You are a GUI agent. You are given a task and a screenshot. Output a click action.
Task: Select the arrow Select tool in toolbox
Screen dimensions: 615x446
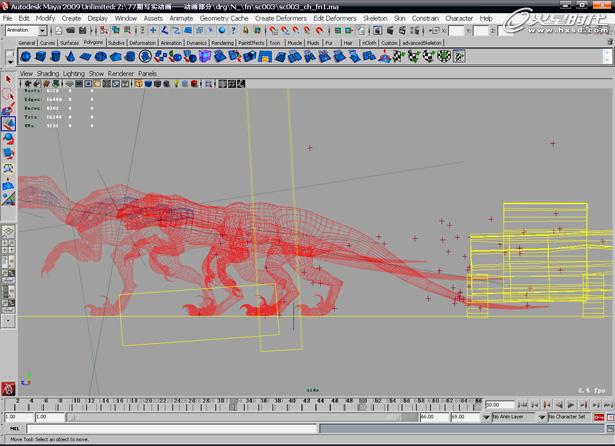(8, 79)
